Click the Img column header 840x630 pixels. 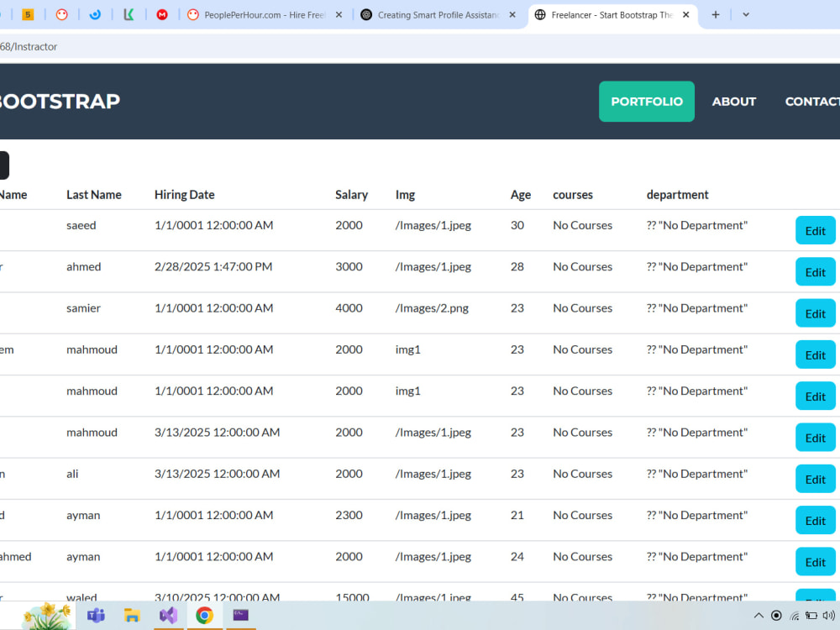pos(405,195)
